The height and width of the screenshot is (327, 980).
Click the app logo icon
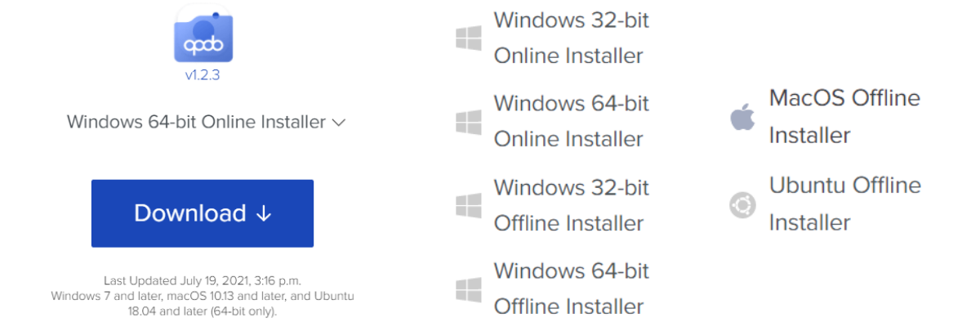(x=203, y=36)
